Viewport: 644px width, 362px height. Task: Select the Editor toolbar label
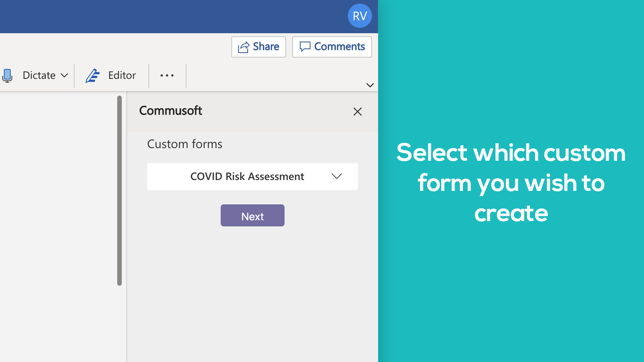coord(122,75)
